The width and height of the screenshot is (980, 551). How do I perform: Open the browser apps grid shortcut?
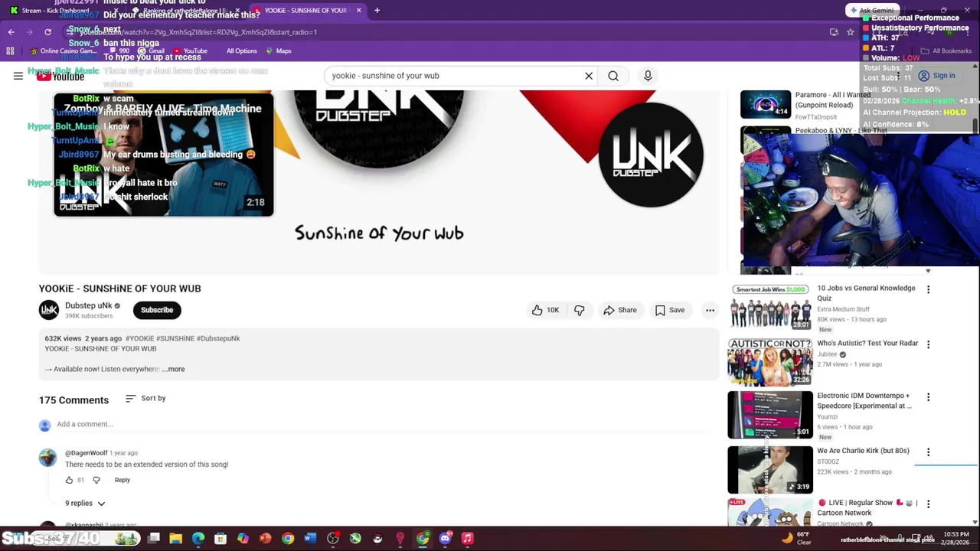click(x=10, y=51)
